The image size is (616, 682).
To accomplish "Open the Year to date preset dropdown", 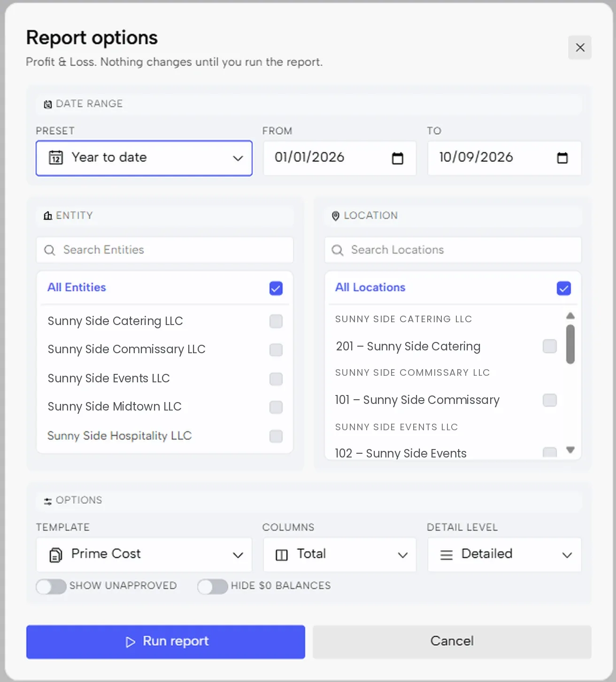I will [x=144, y=158].
